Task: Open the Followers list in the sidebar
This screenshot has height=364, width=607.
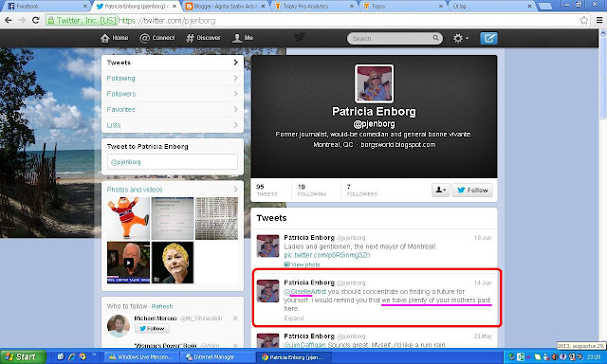Action: [x=173, y=94]
